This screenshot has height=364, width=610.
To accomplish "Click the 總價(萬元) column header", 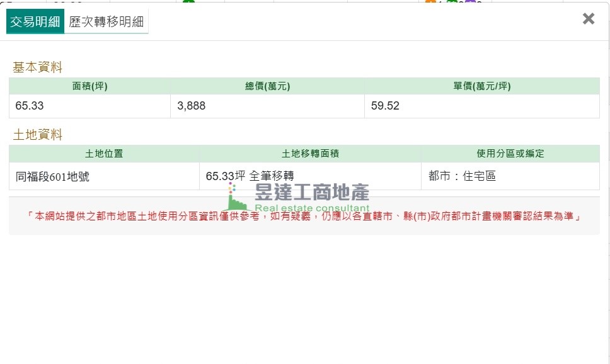I will pyautogui.click(x=267, y=86).
